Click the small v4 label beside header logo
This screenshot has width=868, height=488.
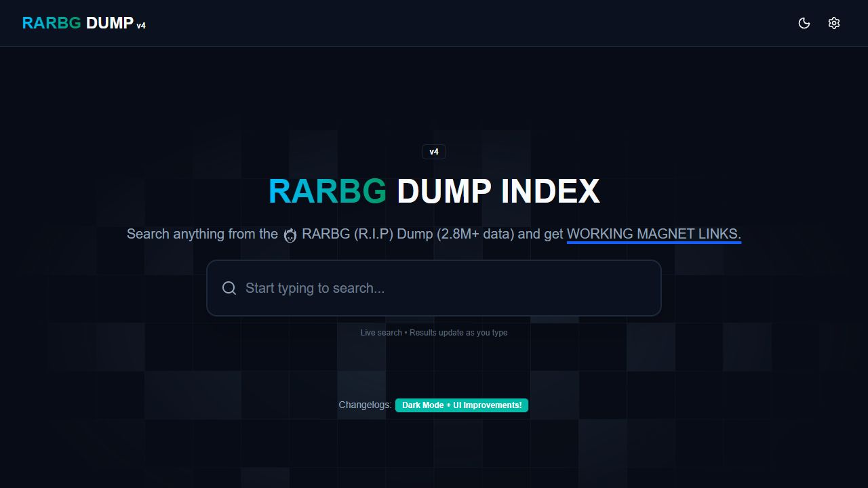click(x=141, y=26)
